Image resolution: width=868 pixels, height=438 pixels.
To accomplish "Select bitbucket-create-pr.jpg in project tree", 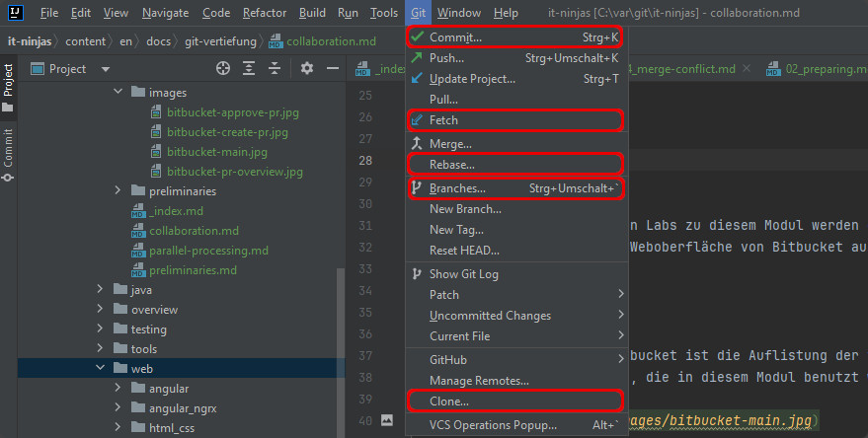I will tap(227, 132).
